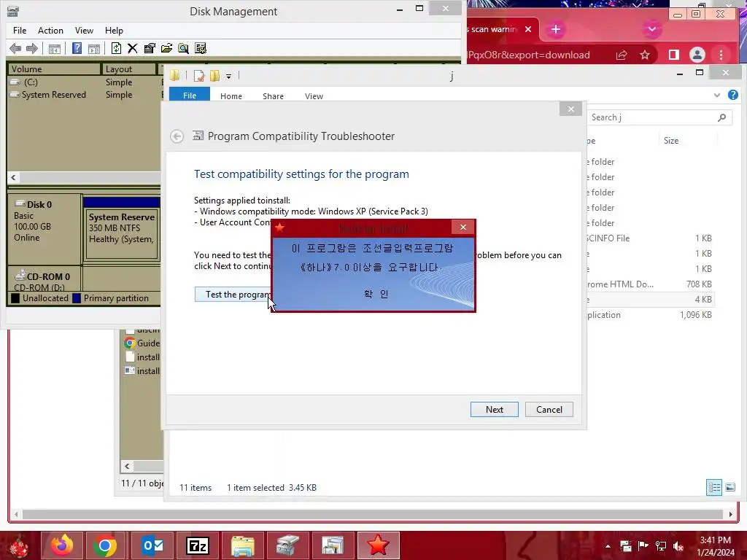Select the SCINFO File row

tap(650, 238)
